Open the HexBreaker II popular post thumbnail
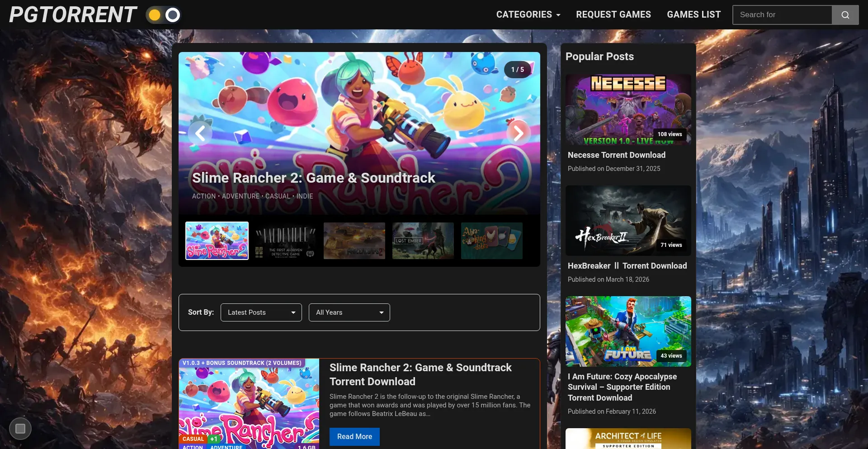The width and height of the screenshot is (868, 449). pos(628,221)
